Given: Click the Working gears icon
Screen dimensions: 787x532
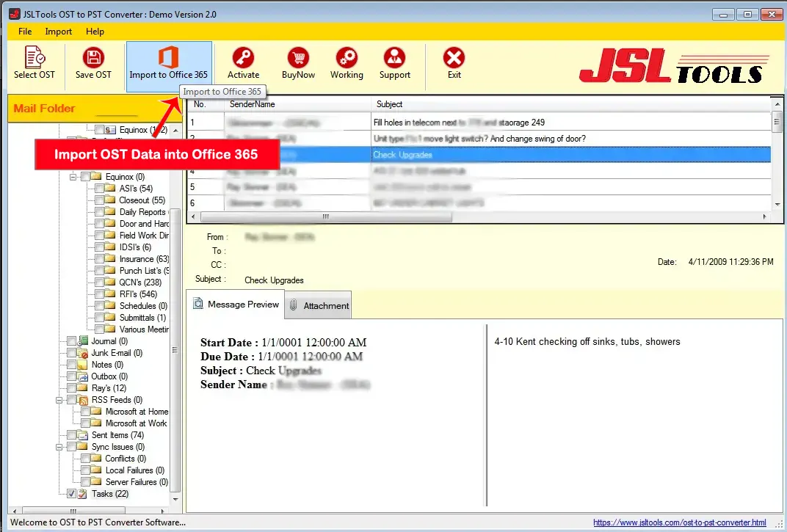Looking at the screenshot, I should point(347,63).
